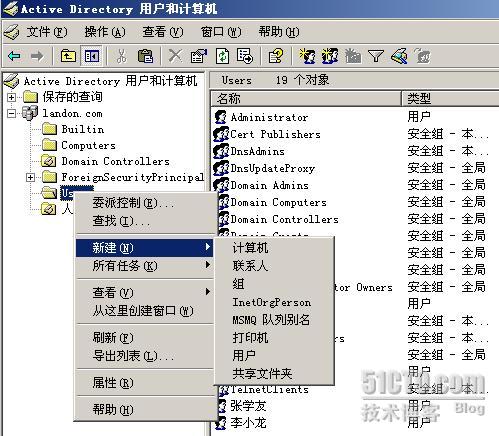Click the Cut scissors icon

tap(121, 56)
